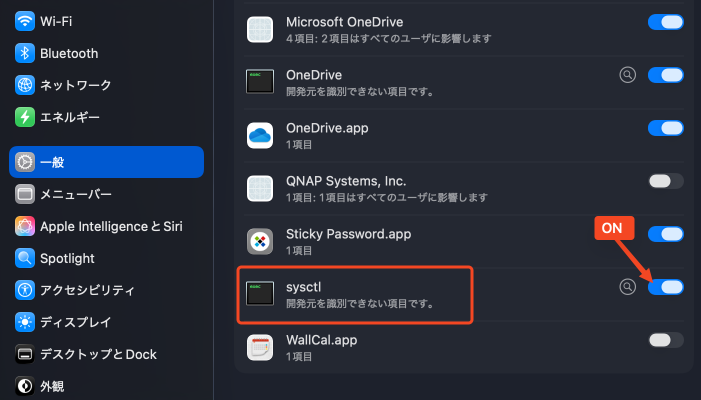
Task: Click the sysctl terminal icon
Action: (x=260, y=294)
